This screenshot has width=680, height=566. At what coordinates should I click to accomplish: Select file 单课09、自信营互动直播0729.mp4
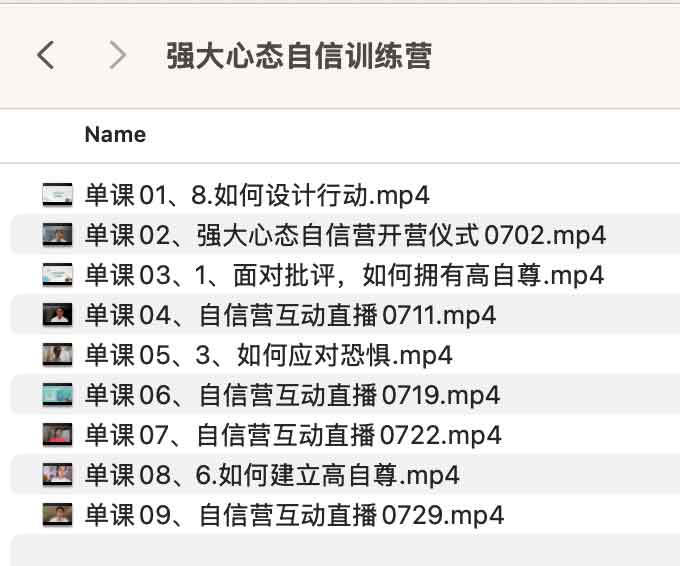pyautogui.click(x=294, y=515)
